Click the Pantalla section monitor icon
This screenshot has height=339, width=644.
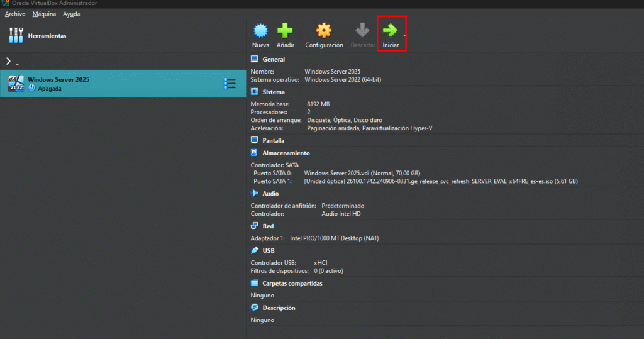(x=254, y=140)
